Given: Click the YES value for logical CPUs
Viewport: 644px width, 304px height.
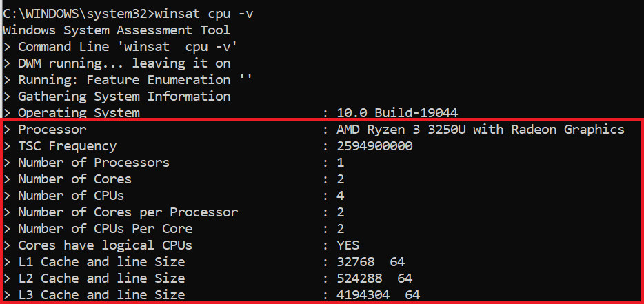Looking at the screenshot, I should coord(348,245).
